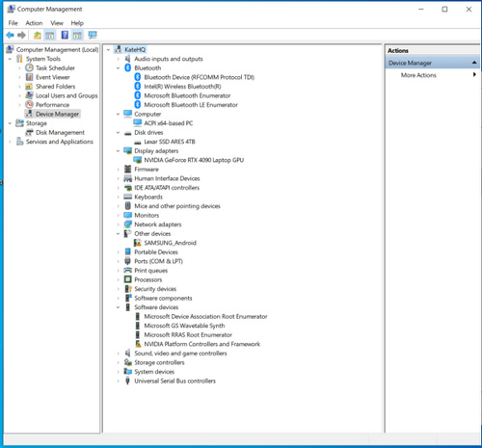Click the Intel(R) Wireless Bluetooth(R) device icon
The width and height of the screenshot is (482, 448).
click(x=138, y=87)
